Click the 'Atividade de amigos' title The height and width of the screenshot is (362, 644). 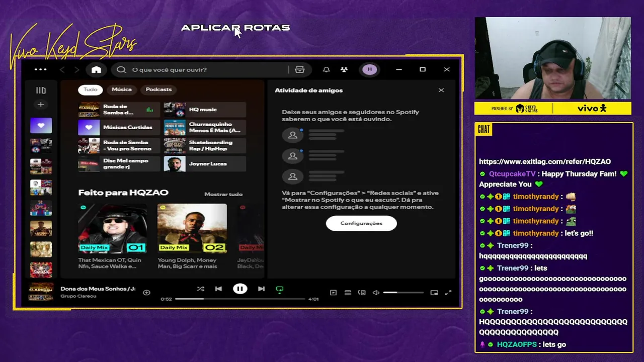click(x=308, y=90)
